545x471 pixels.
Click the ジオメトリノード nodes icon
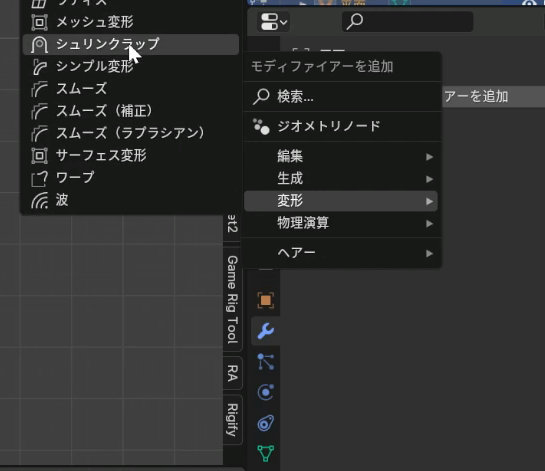click(x=261, y=127)
